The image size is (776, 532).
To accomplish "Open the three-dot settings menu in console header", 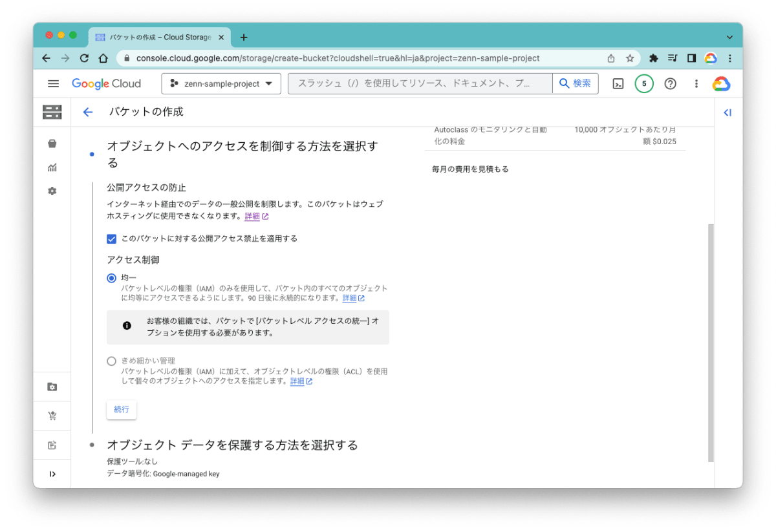I will [696, 83].
